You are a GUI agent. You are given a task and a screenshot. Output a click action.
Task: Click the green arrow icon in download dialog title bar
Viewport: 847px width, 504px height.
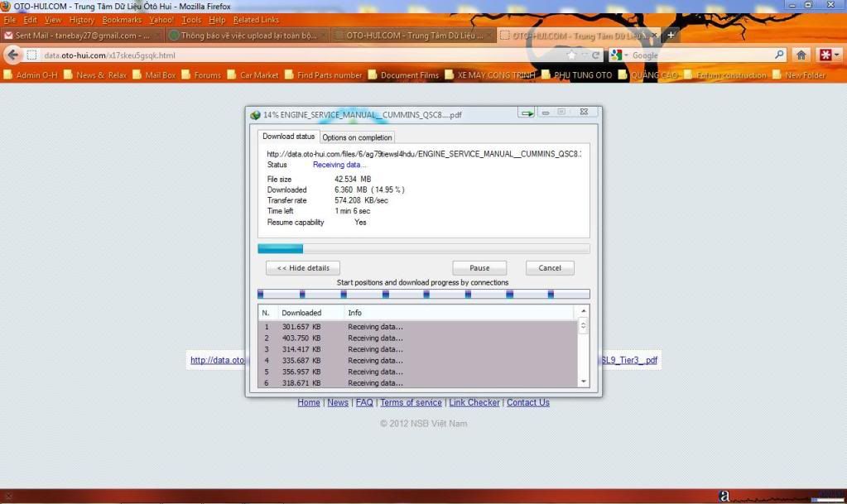point(526,113)
